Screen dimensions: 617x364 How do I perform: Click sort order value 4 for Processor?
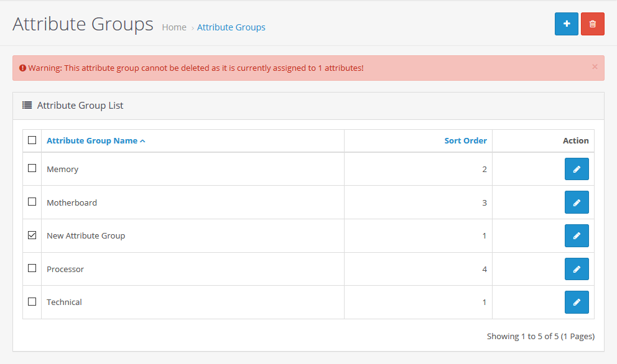pyautogui.click(x=485, y=269)
